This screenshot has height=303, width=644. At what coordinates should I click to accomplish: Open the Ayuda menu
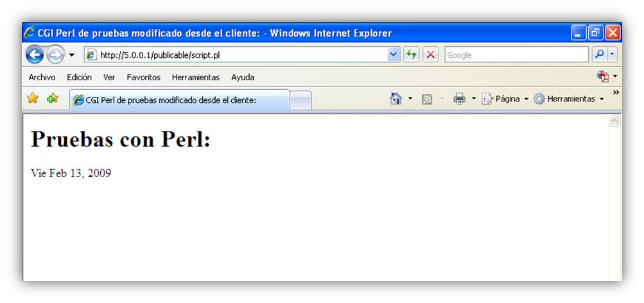pyautogui.click(x=243, y=77)
